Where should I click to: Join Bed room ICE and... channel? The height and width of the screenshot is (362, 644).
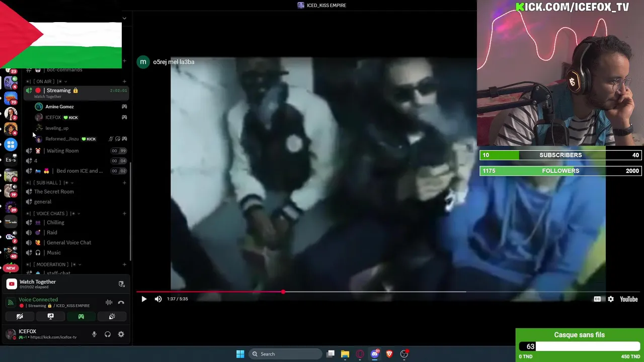75,171
